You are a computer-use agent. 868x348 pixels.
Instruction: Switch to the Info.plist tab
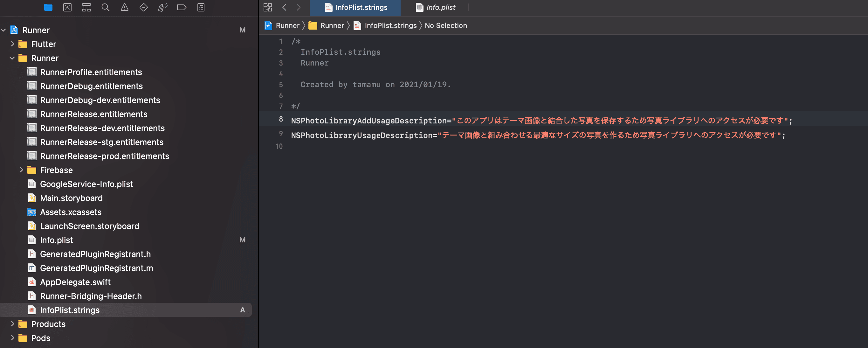440,7
